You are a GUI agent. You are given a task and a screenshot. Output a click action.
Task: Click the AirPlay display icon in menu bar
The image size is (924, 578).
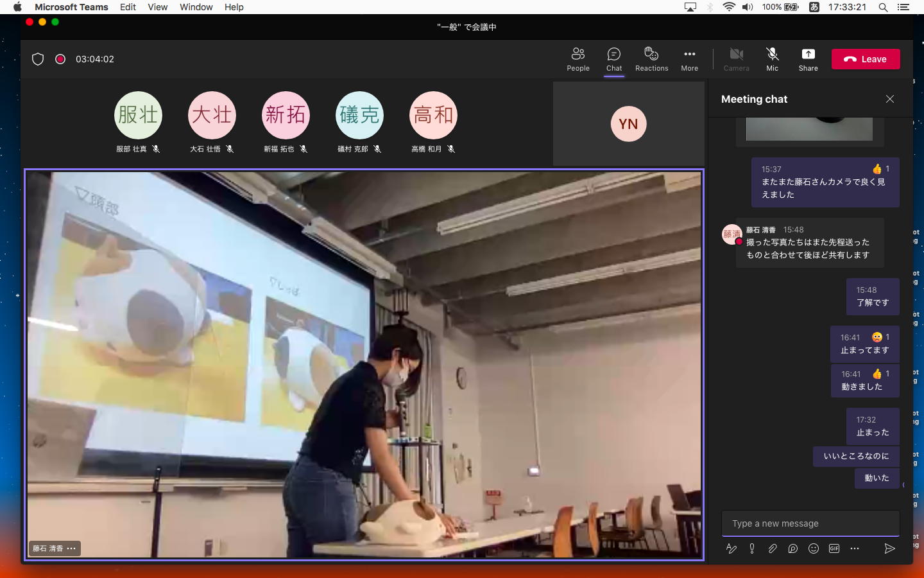click(x=690, y=7)
